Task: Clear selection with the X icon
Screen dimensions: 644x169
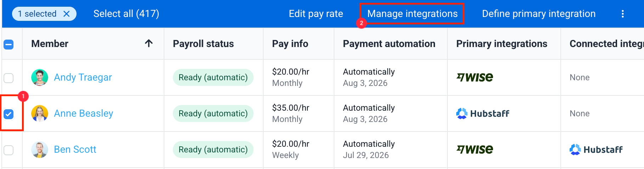Action: coord(66,14)
